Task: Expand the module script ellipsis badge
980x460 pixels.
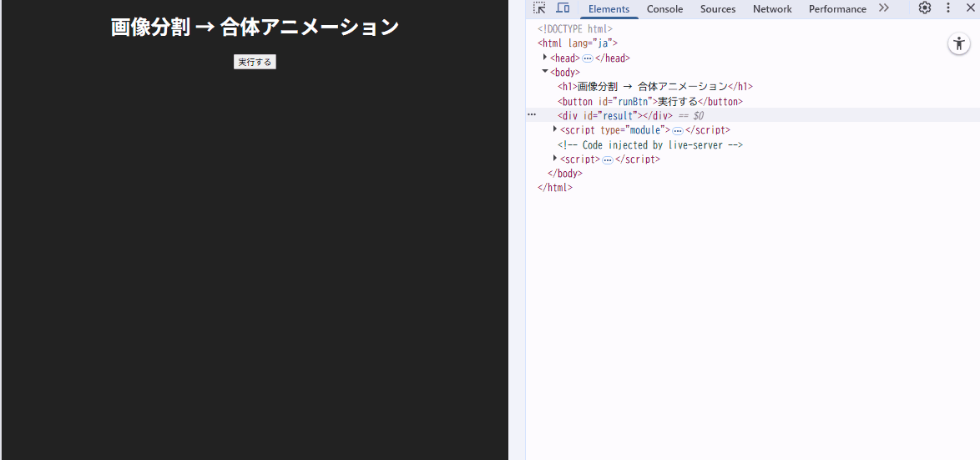Action: [678, 131]
